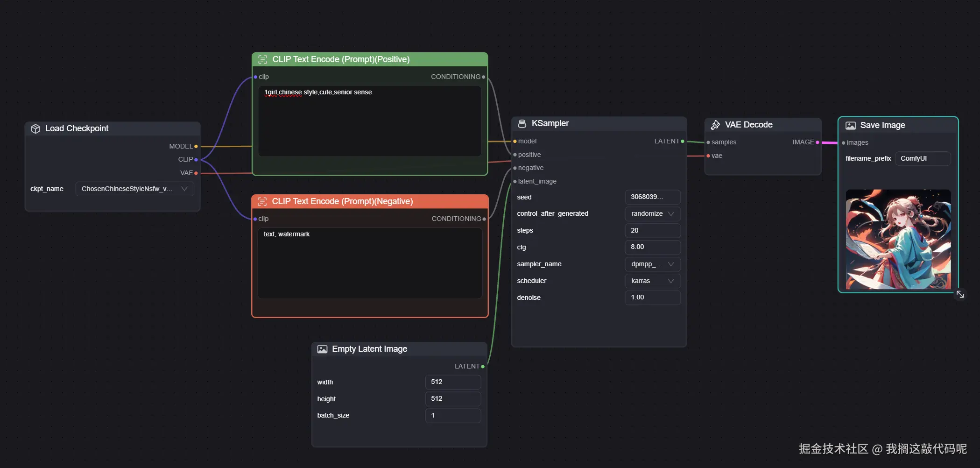Click the negative CLIP Text Encode node icon

(x=262, y=202)
